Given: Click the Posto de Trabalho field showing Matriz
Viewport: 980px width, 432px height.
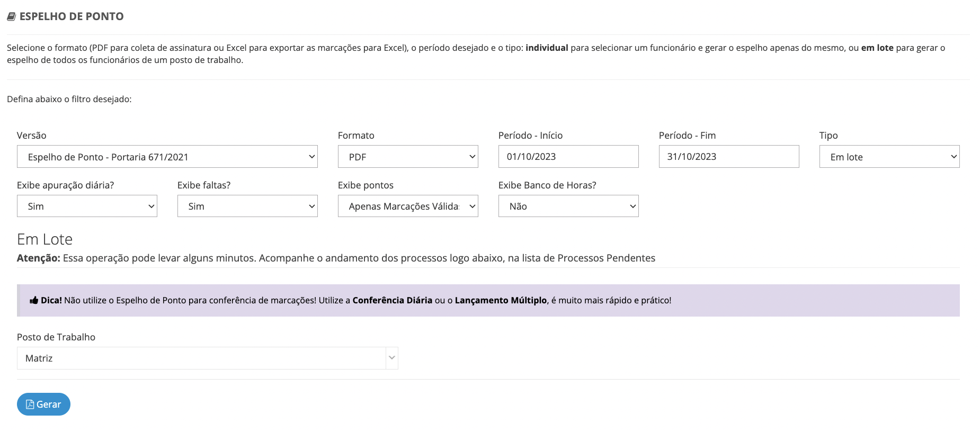Looking at the screenshot, I should pyautogui.click(x=208, y=358).
